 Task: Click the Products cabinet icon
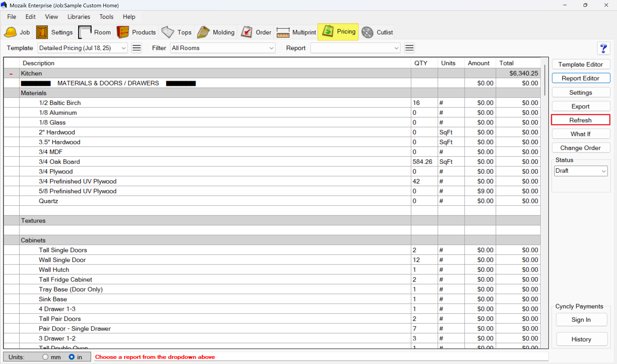click(123, 32)
